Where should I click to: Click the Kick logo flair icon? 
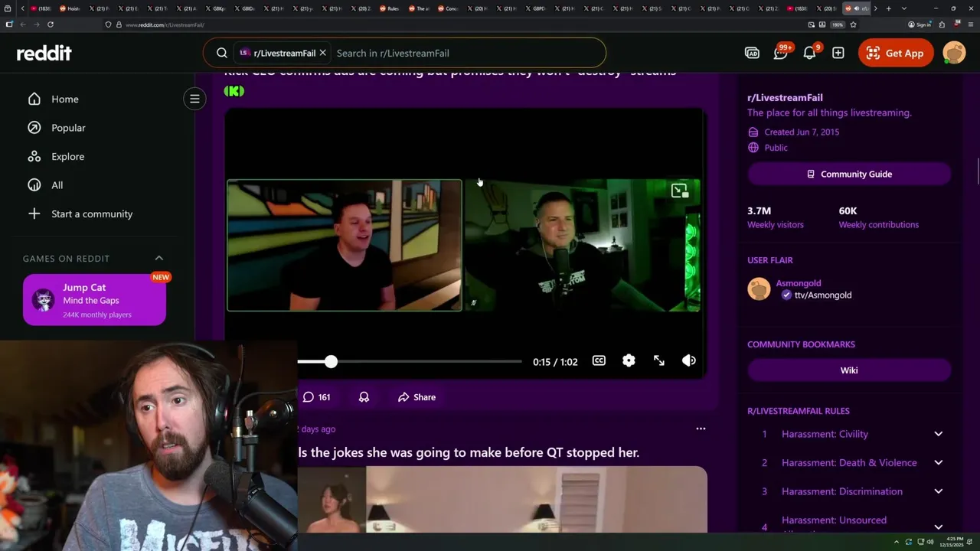click(x=234, y=91)
